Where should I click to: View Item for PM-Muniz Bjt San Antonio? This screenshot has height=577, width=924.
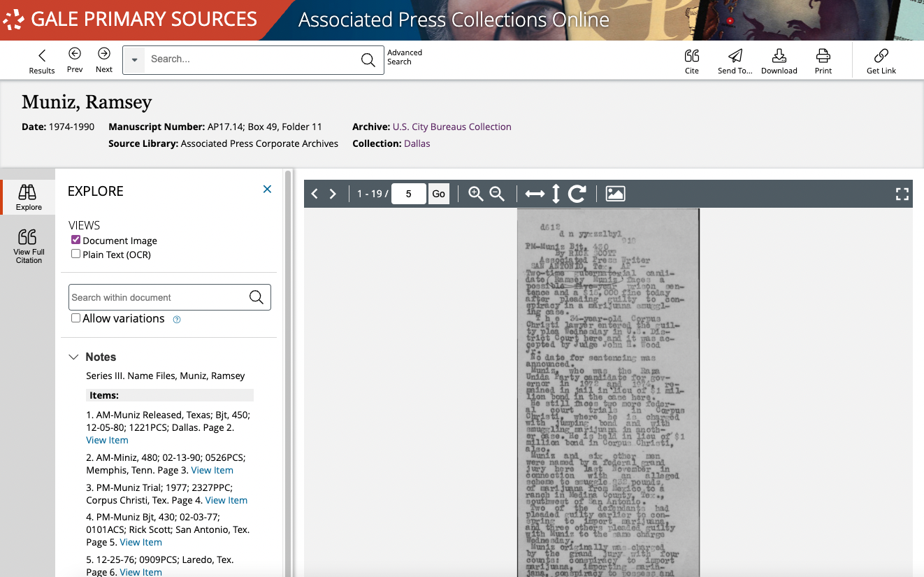[141, 542]
